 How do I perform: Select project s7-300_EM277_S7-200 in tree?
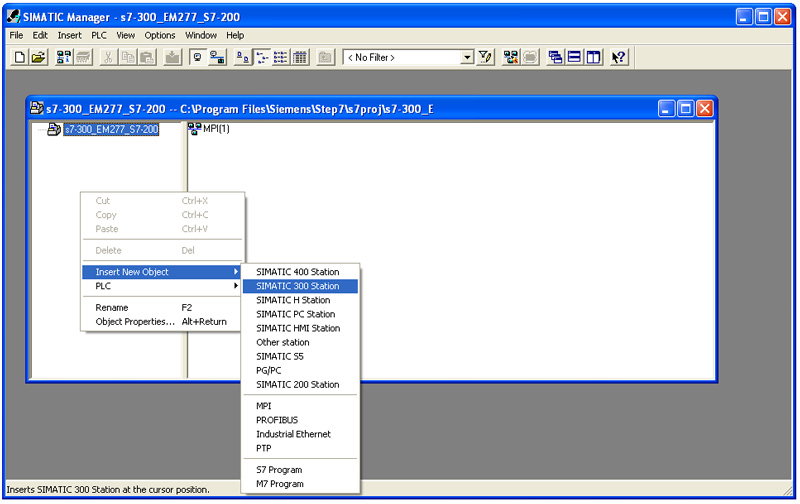[x=111, y=130]
